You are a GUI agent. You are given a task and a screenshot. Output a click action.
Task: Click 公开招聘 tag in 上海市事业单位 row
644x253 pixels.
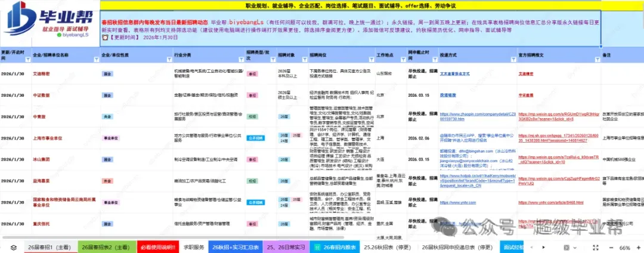[x=256, y=138]
